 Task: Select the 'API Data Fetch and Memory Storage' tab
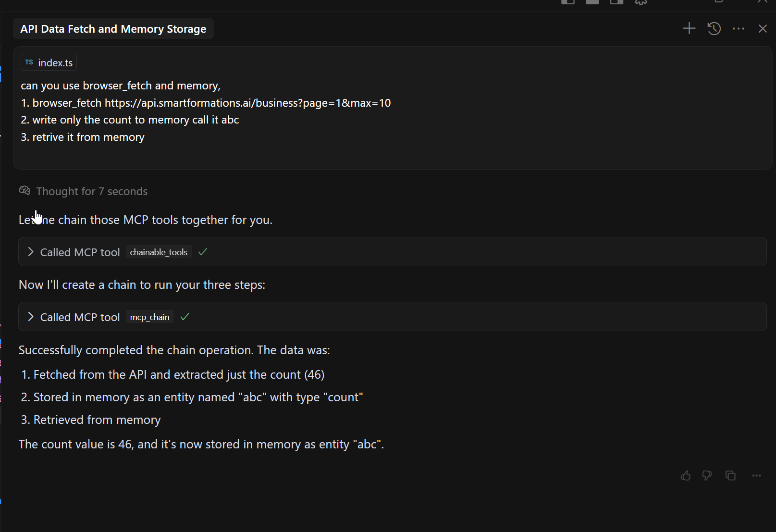pyautogui.click(x=113, y=29)
